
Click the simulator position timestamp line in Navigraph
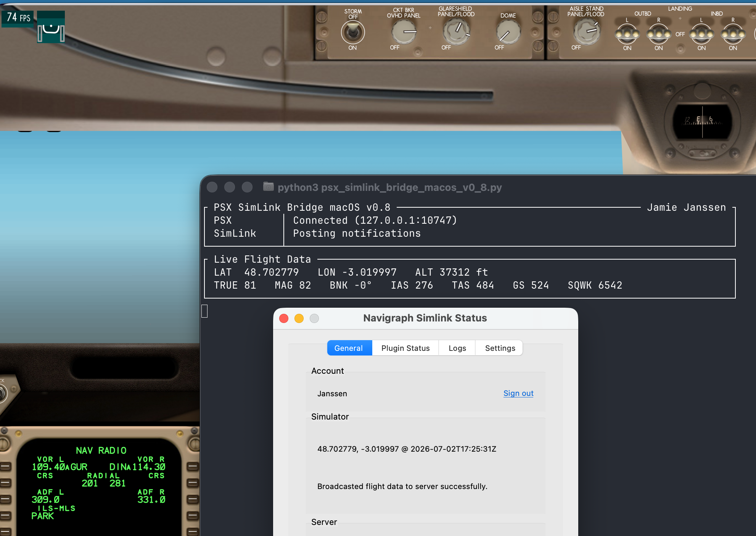(407, 449)
